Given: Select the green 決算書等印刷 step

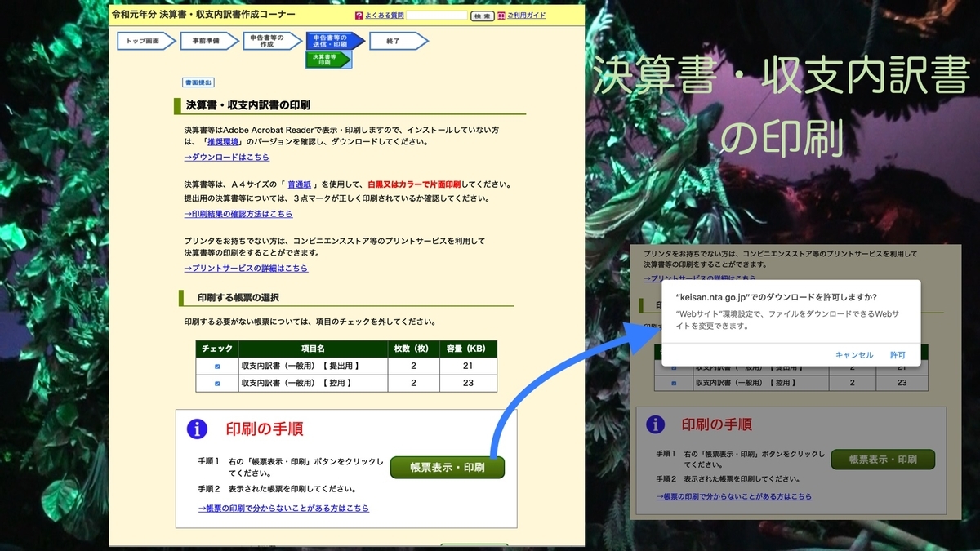Looking at the screenshot, I should (x=326, y=59).
